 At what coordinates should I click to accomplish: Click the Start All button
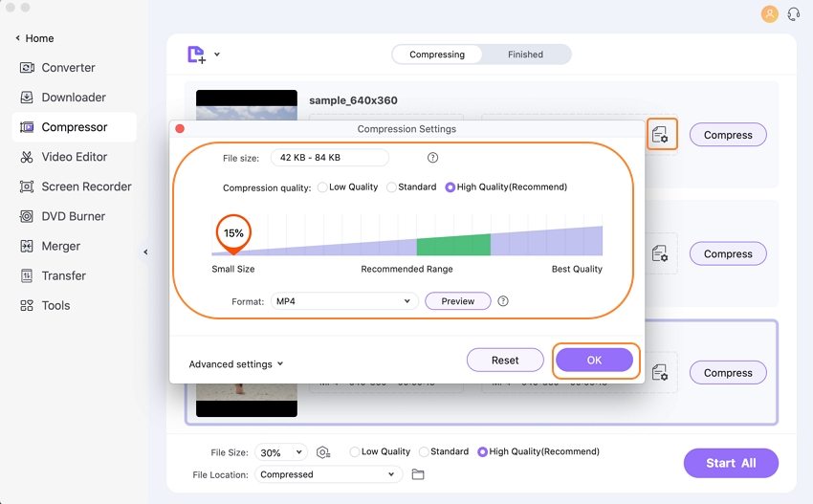pos(731,463)
